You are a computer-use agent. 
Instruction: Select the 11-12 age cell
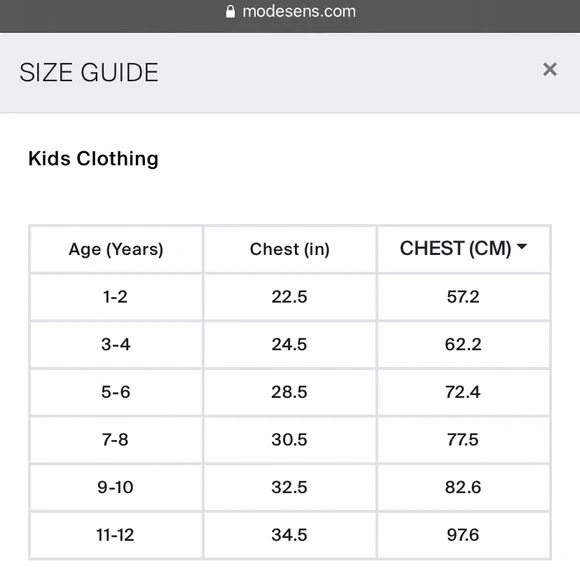coord(116,535)
